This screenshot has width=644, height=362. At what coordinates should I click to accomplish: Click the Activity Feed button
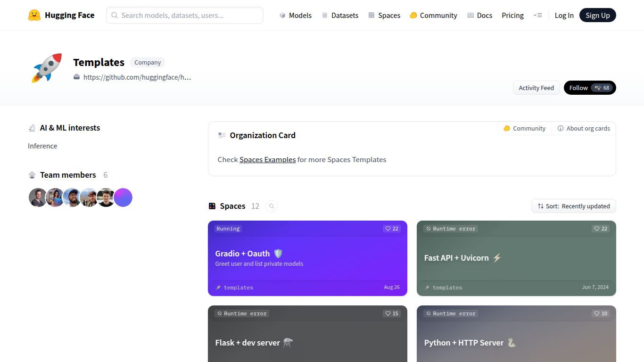(536, 88)
